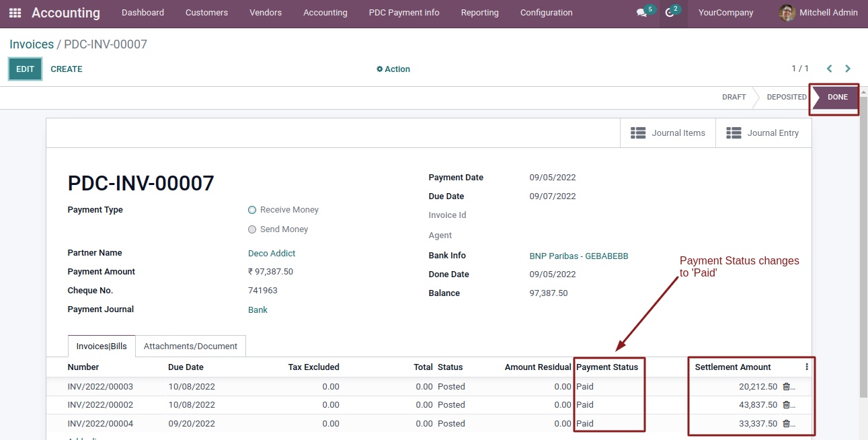Viewport: 868px width, 440px height.
Task: Open YourCompany company switcher
Action: pos(726,13)
